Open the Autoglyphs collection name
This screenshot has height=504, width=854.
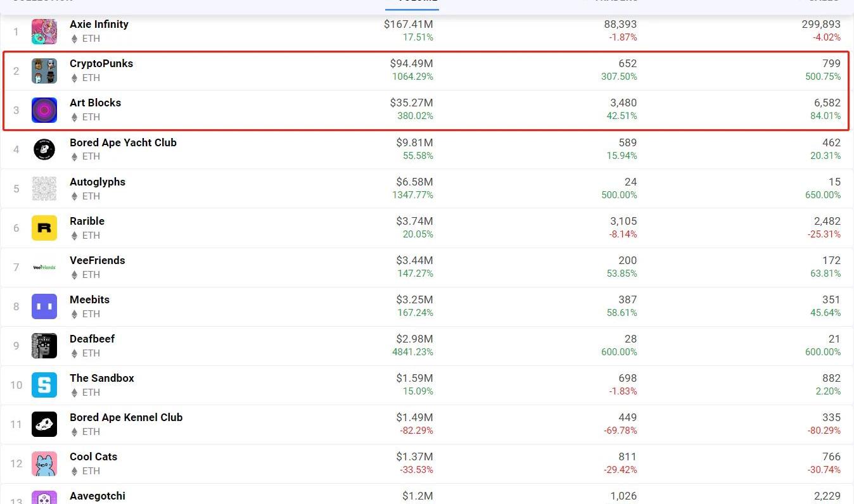tap(98, 182)
